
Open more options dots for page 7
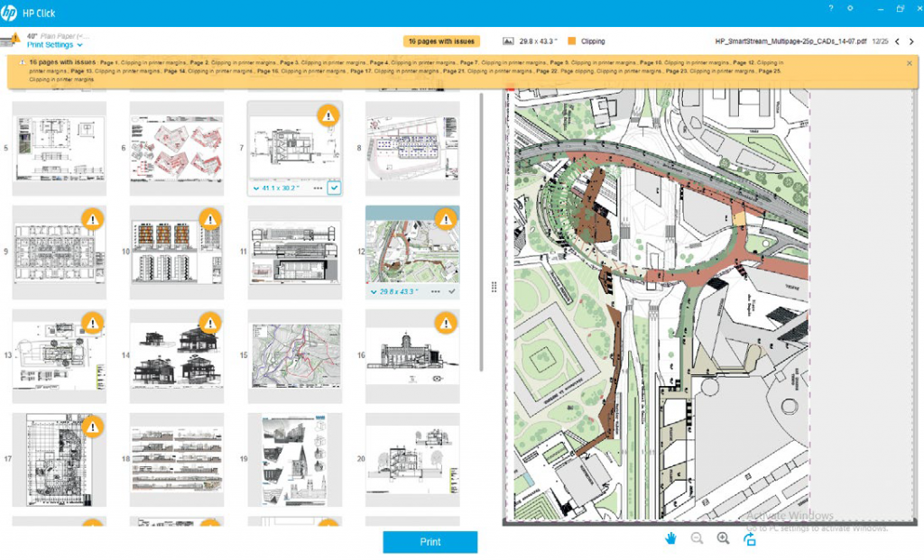pos(318,188)
